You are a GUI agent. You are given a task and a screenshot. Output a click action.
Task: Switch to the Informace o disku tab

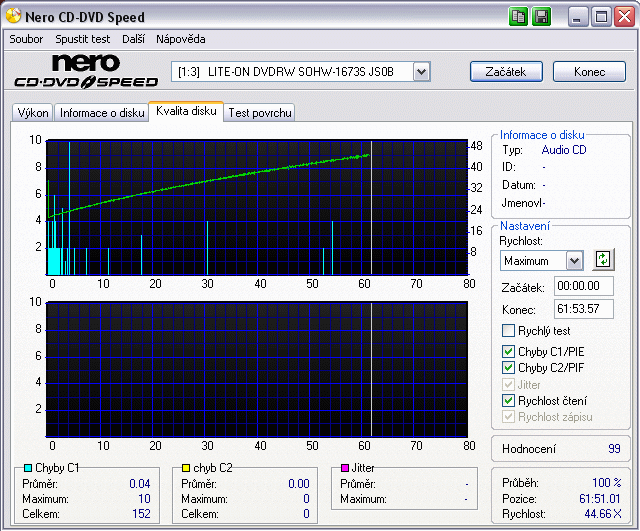(102, 113)
